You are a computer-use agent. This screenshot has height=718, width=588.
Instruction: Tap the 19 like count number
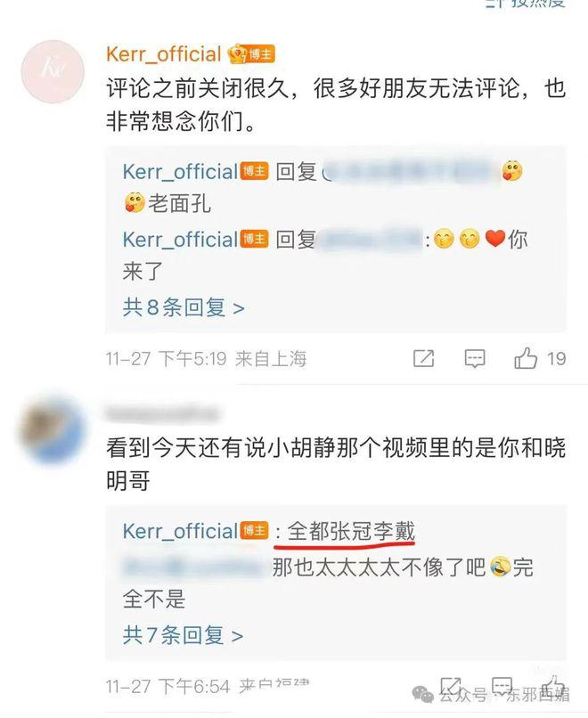[x=557, y=358]
